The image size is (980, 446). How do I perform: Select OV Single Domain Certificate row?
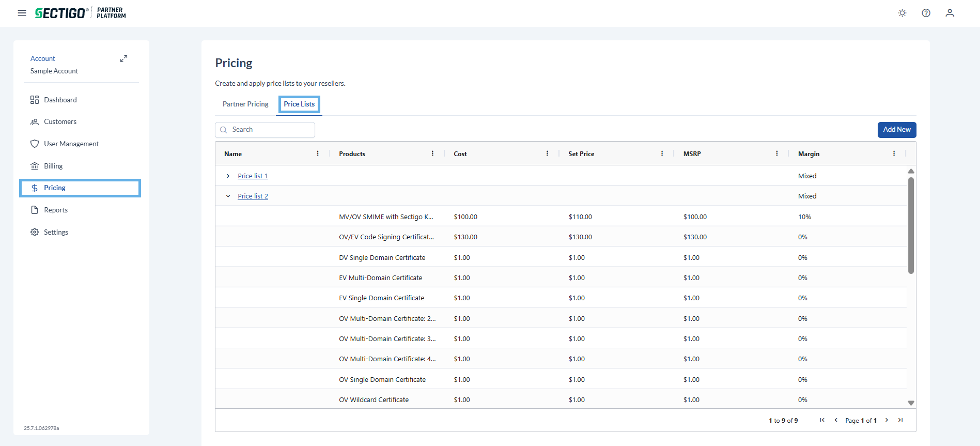561,379
